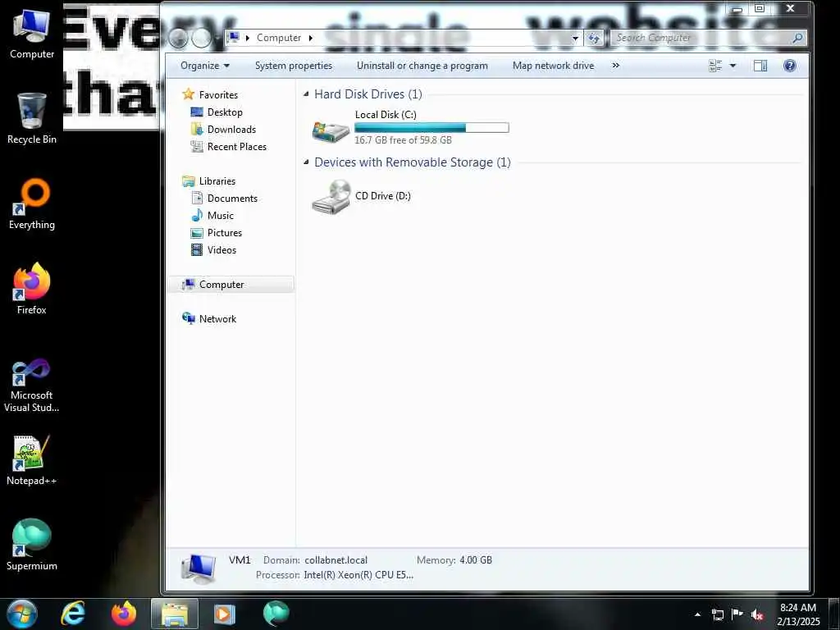The height and width of the screenshot is (630, 840).
Task: Open the Microsoft Visual Studio shortcut
Action: (32, 386)
